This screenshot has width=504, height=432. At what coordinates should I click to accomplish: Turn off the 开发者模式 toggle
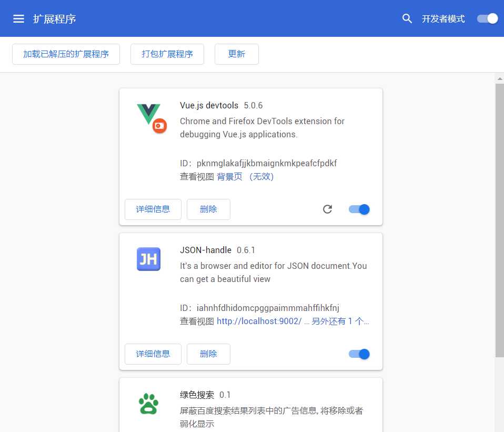point(487,18)
